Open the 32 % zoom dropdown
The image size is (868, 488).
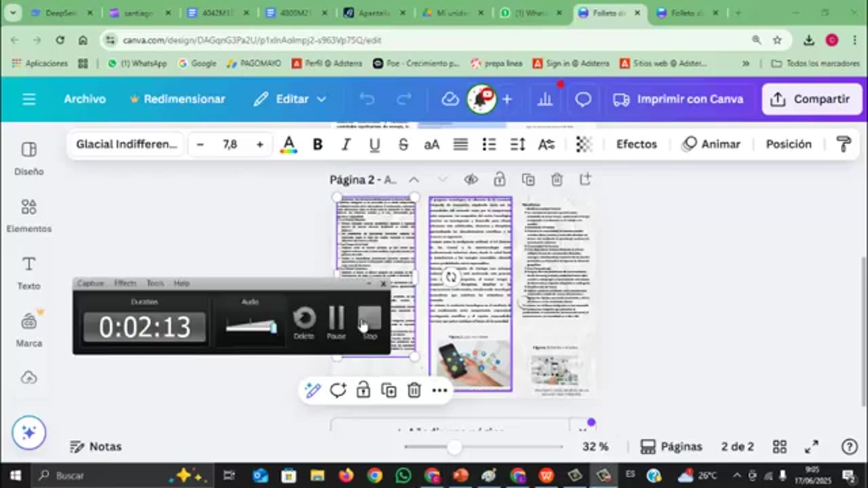(595, 447)
